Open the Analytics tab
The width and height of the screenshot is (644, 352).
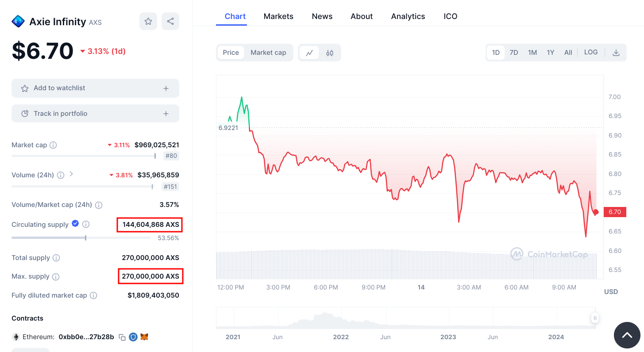pos(408,16)
